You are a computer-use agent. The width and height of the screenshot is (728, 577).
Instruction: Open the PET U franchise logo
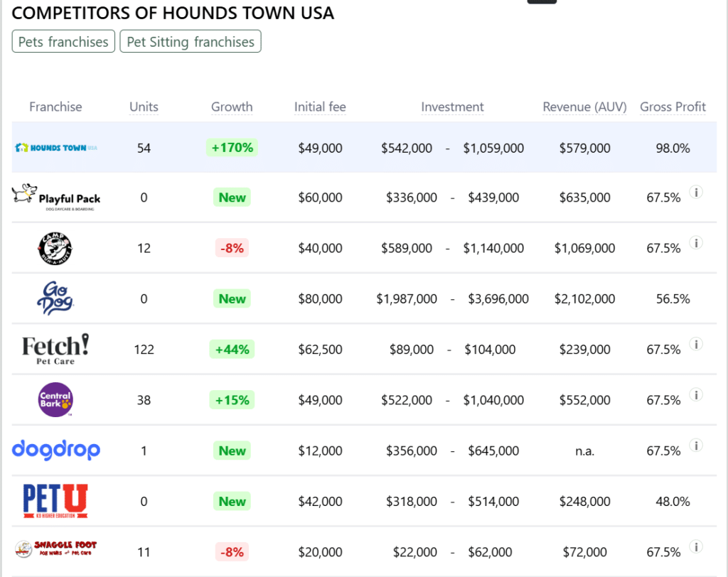55,501
